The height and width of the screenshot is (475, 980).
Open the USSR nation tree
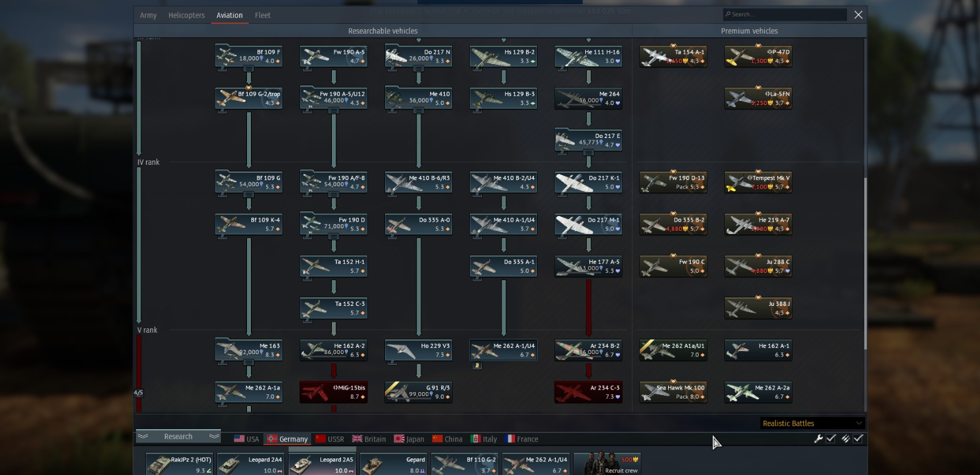coord(330,439)
